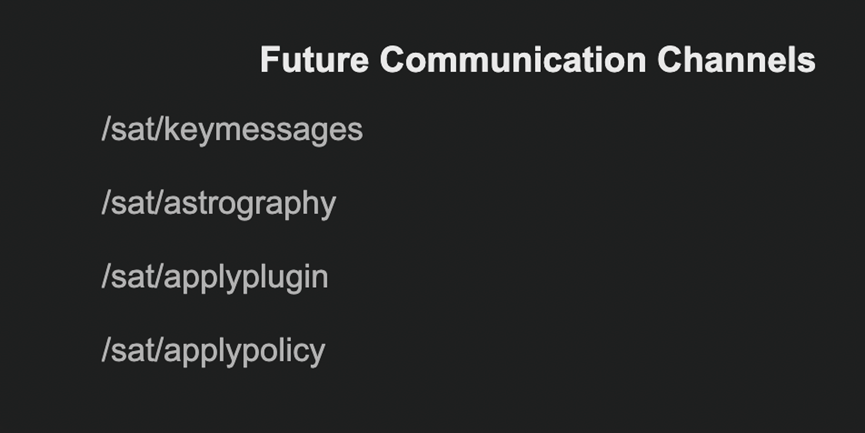
Task: Click "apply" in the applypolicy line
Action: point(202,351)
